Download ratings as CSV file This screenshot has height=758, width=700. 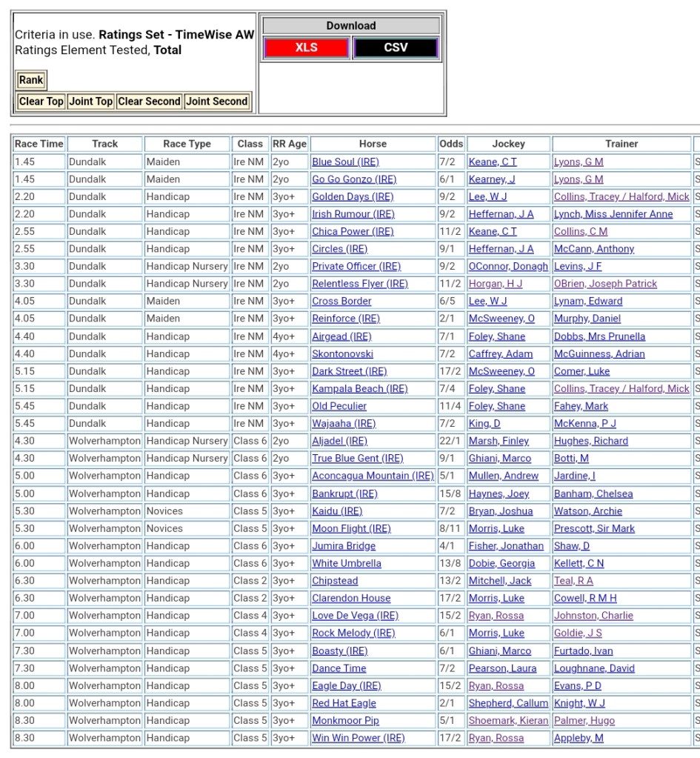396,48
